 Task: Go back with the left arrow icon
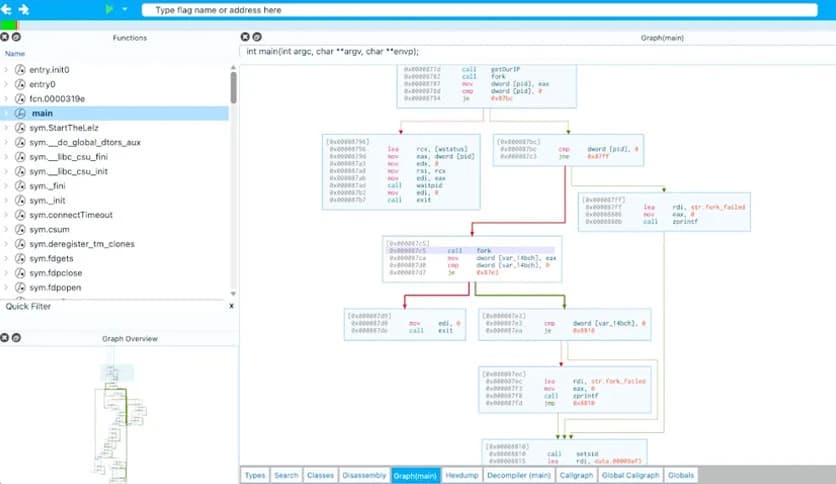[x=6, y=9]
